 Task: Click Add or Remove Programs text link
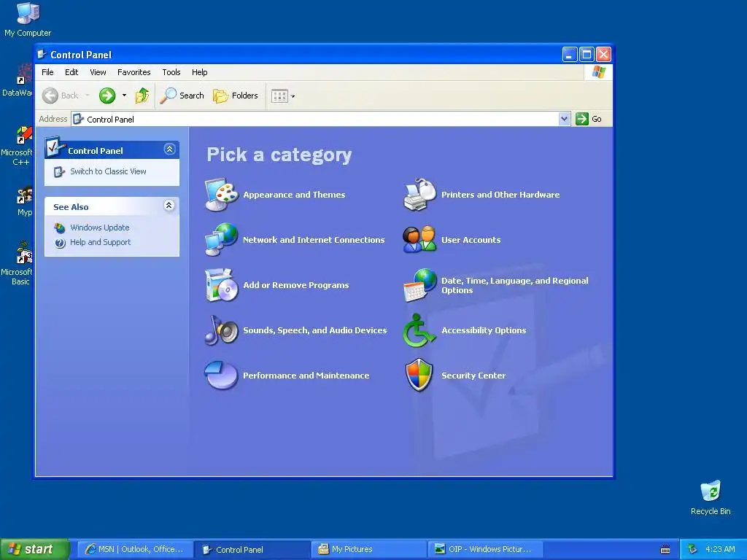(296, 285)
